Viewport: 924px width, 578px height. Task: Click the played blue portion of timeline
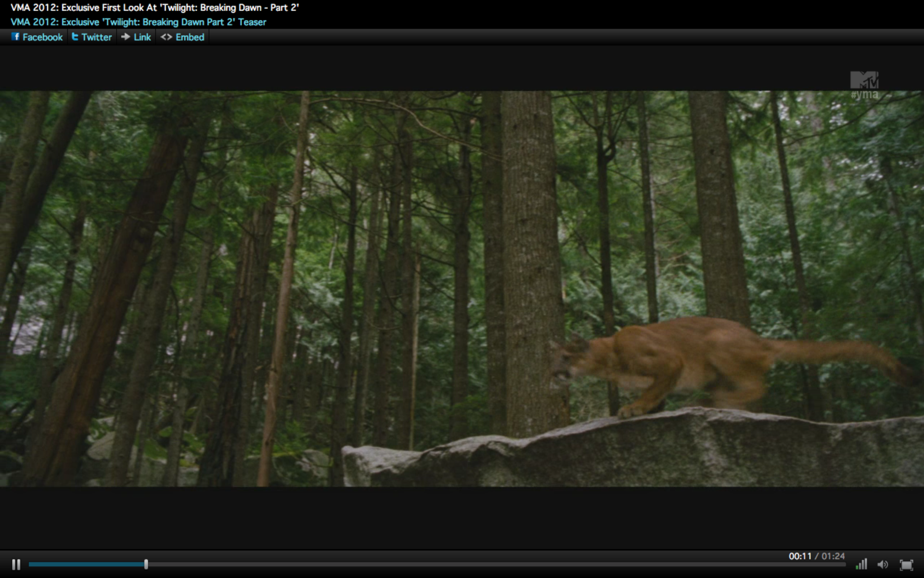[87, 564]
